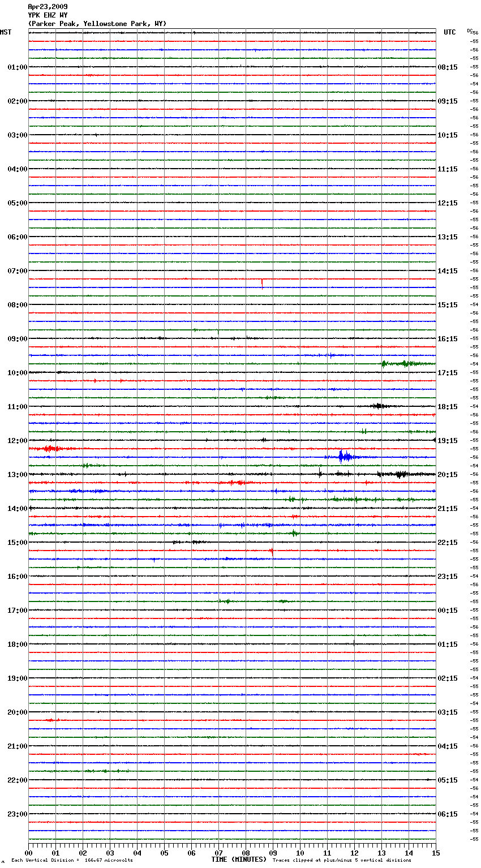Click the '10:15' UTC time label

click(x=448, y=135)
